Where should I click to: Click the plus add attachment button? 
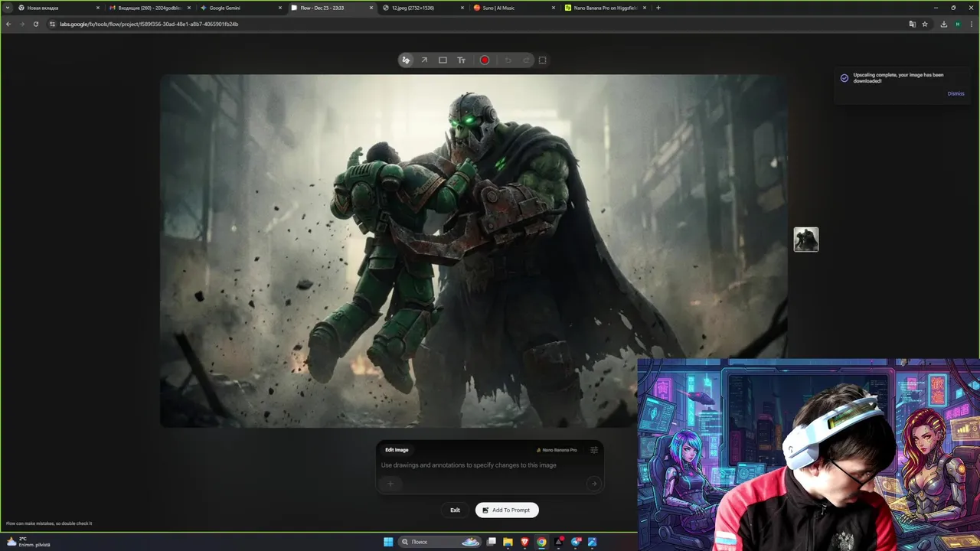(390, 484)
